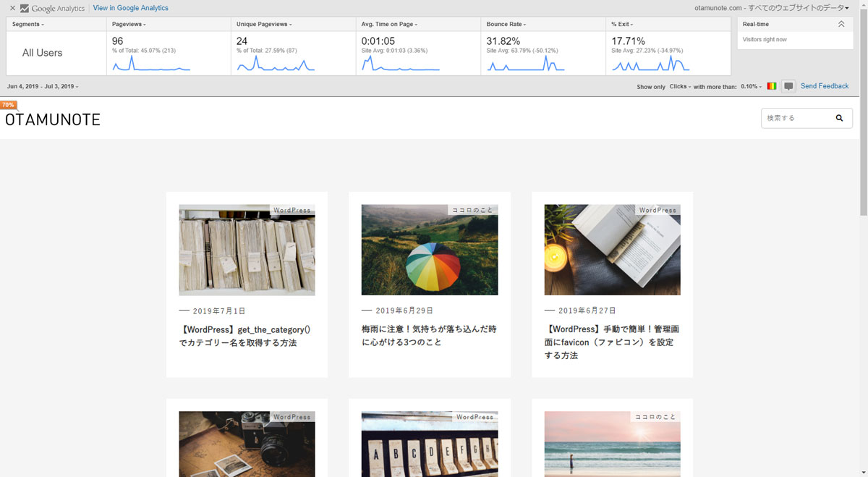This screenshot has height=477, width=868.
Task: Open the archive folders post thumbnail
Action: pos(247,250)
